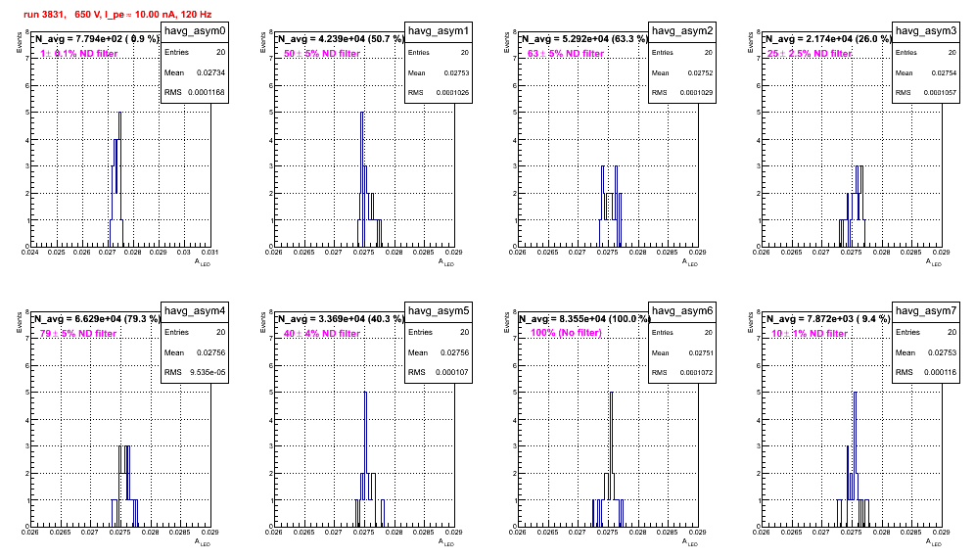Screen dimensions: 975x560
Task: Click the N_avg = 5.292e+04 label
Action: click(x=583, y=39)
